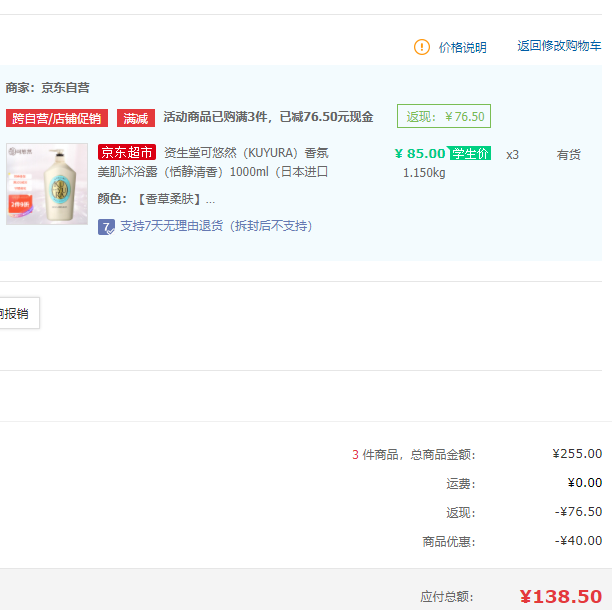This screenshot has width=612, height=610.
Task: Click the 商家: 京东自营 merchant label
Action: click(x=48, y=88)
